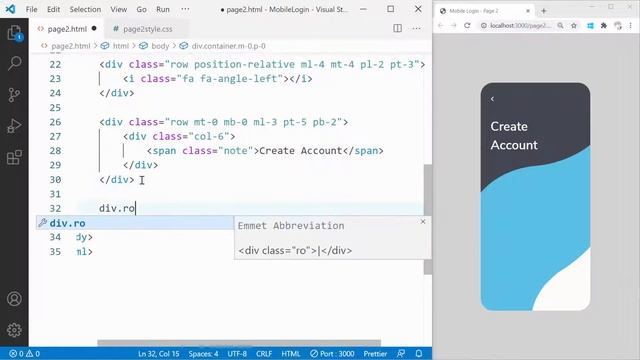
Task: Click browser Back arrow
Action: click(440, 25)
